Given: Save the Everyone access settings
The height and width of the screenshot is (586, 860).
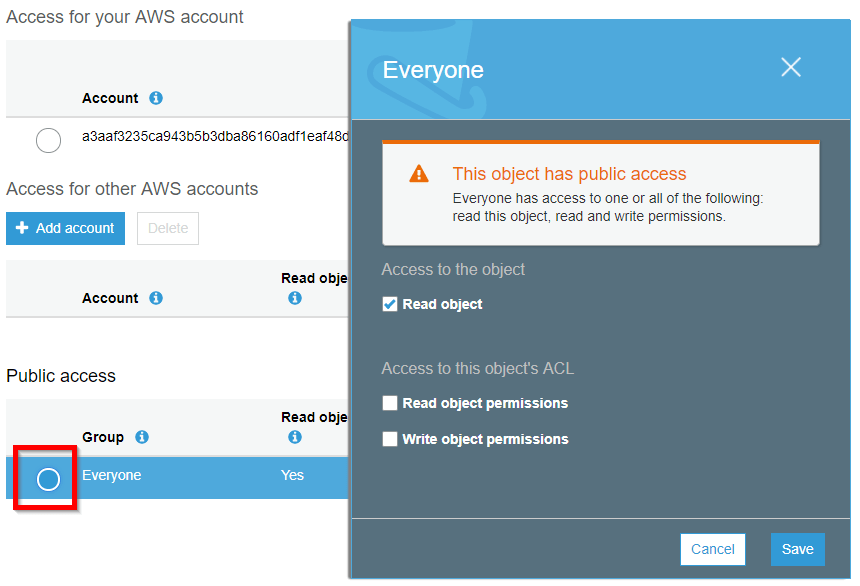Looking at the screenshot, I should pos(797,549).
